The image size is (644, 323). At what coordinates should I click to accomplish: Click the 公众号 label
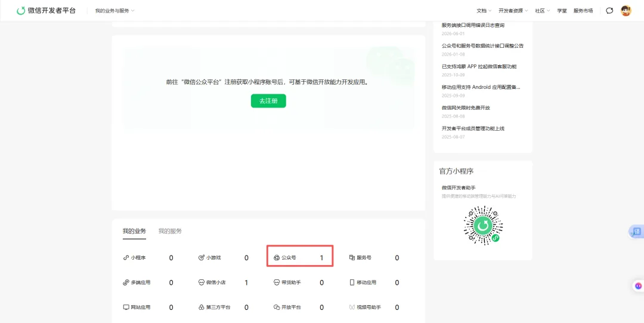tap(289, 258)
